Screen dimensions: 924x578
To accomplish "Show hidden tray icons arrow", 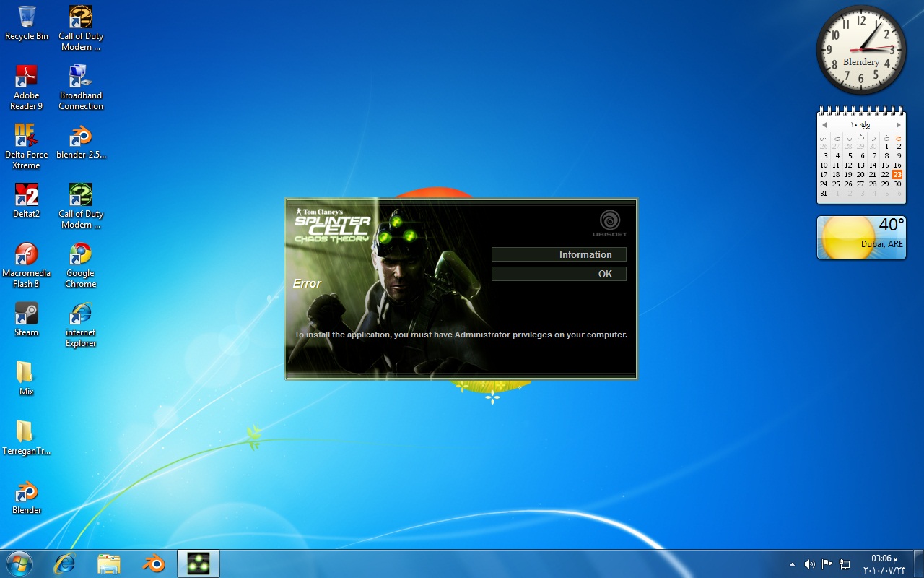I will (x=793, y=564).
